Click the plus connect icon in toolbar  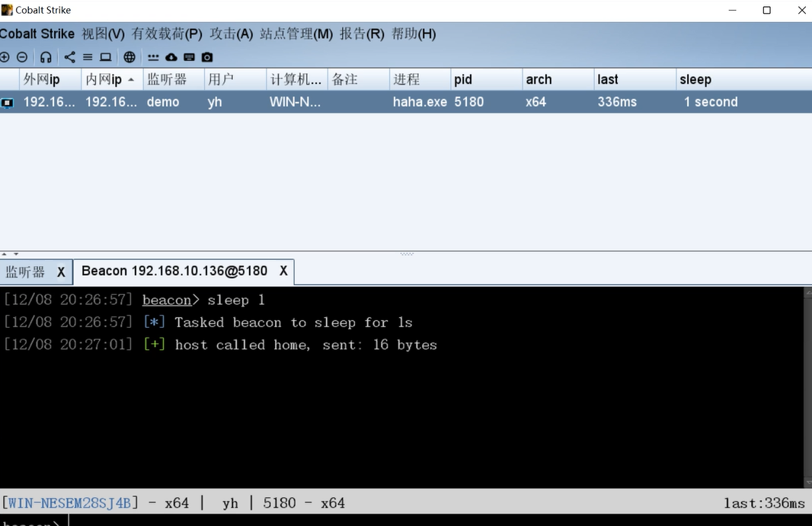[5, 57]
